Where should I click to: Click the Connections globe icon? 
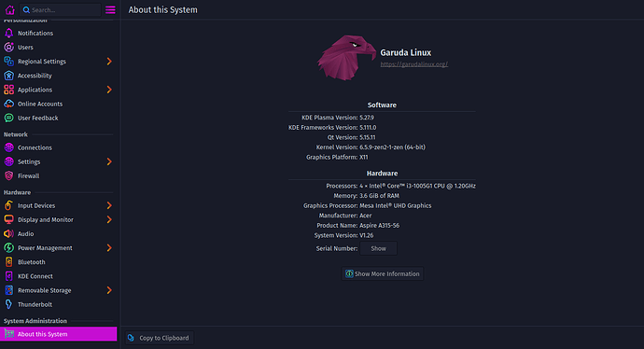point(8,147)
